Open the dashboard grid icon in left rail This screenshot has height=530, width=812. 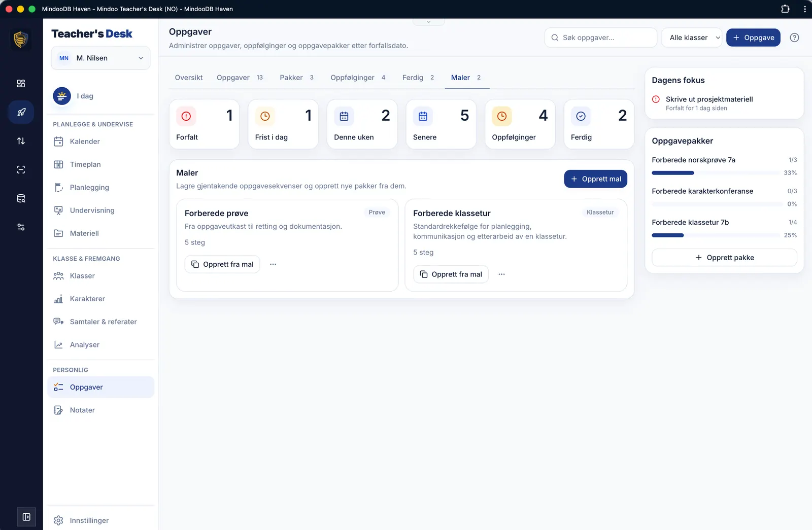point(21,84)
